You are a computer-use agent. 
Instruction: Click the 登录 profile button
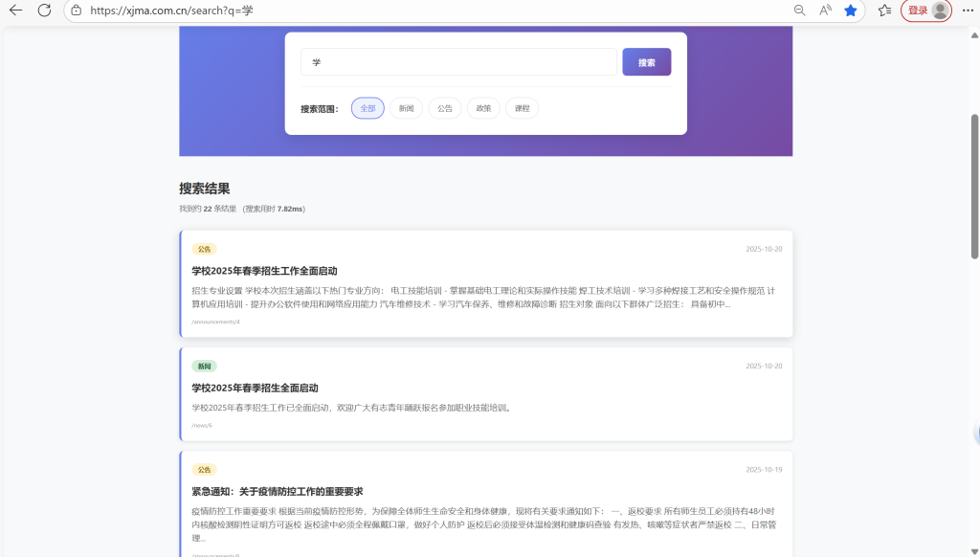pos(926,11)
